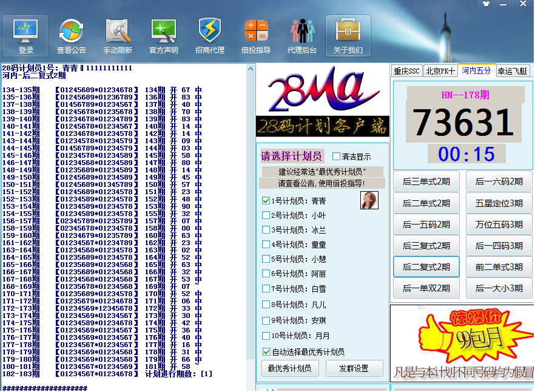Click the 最优秀计划员 button
Viewport: 535px width, 392px height.
point(290,368)
